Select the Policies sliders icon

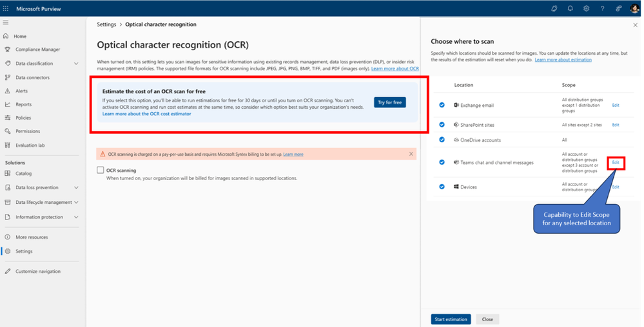coord(7,118)
